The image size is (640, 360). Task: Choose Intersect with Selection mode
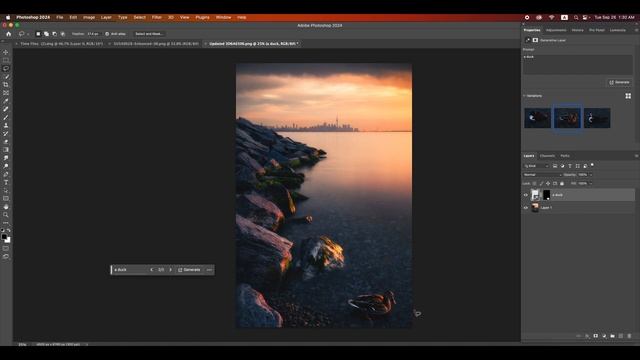point(62,34)
